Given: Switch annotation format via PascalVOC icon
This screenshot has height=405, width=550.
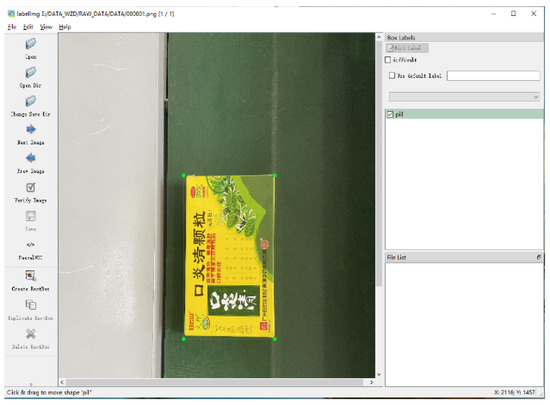Looking at the screenshot, I should [31, 250].
